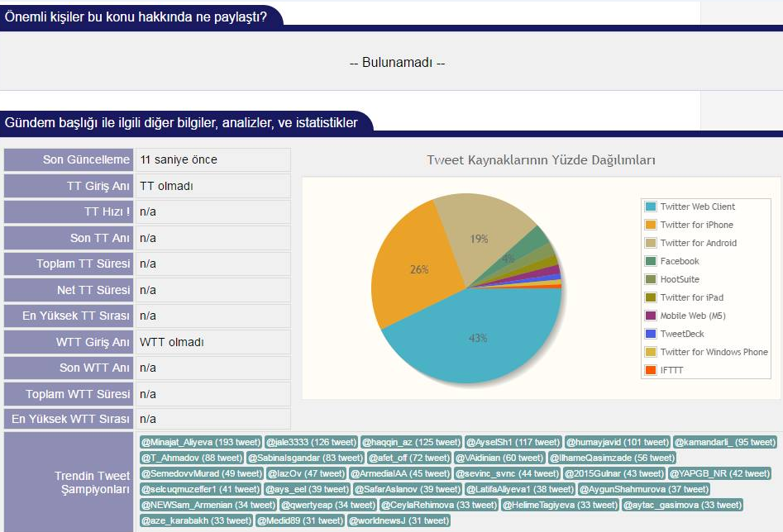Click the 'Önemli kişiler bu konu hakkında' section header

[x=136, y=16]
